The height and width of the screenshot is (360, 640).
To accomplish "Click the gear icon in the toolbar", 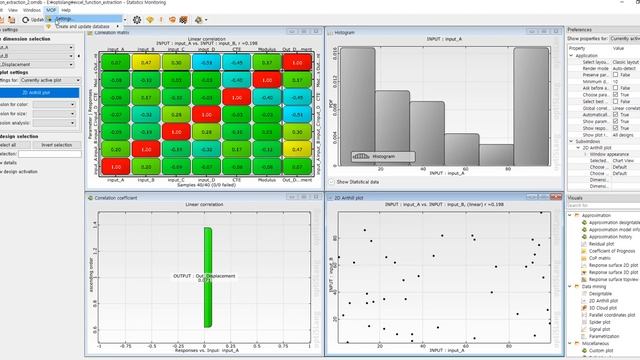I will coord(137,20).
